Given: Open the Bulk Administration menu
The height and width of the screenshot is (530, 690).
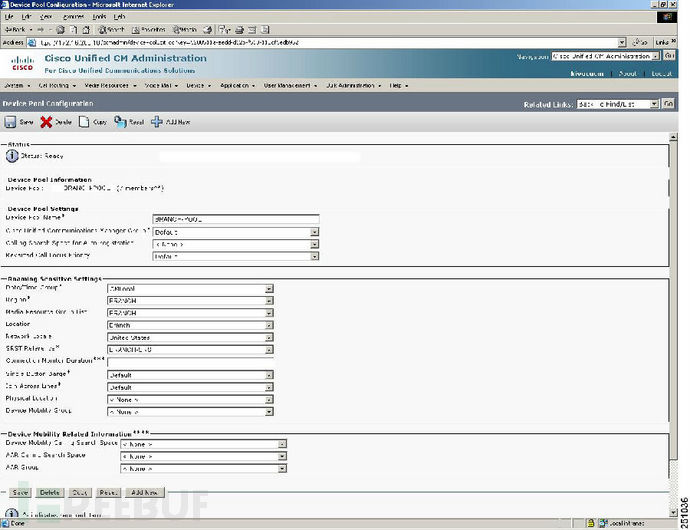Looking at the screenshot, I should pos(354,85).
